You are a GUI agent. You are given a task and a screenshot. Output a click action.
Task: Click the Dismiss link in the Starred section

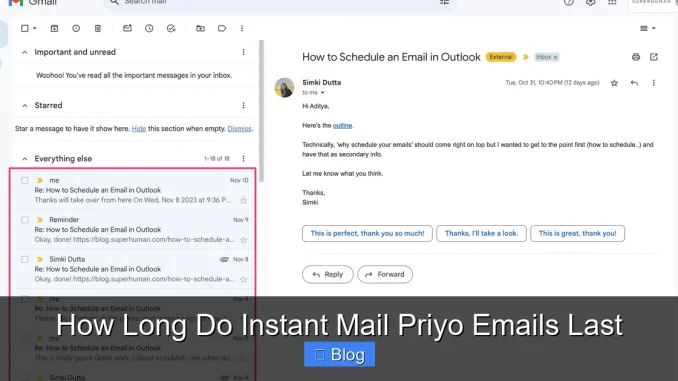point(239,129)
